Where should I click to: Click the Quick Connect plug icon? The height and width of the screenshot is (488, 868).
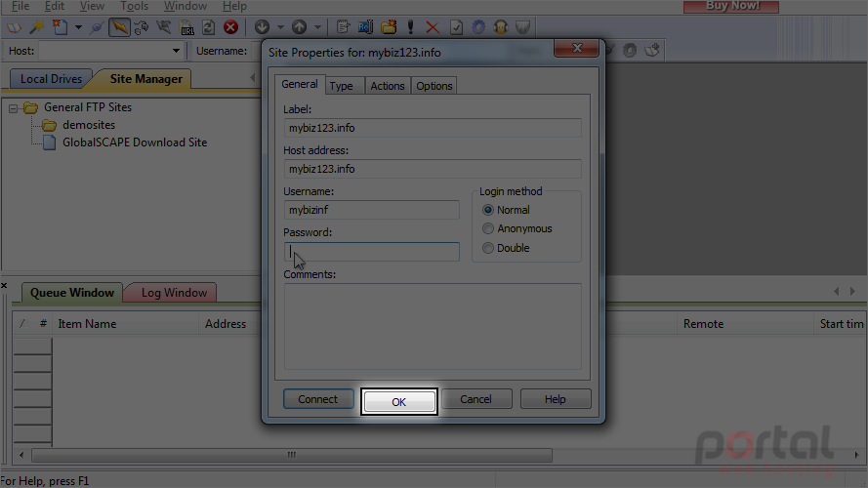[x=96, y=26]
